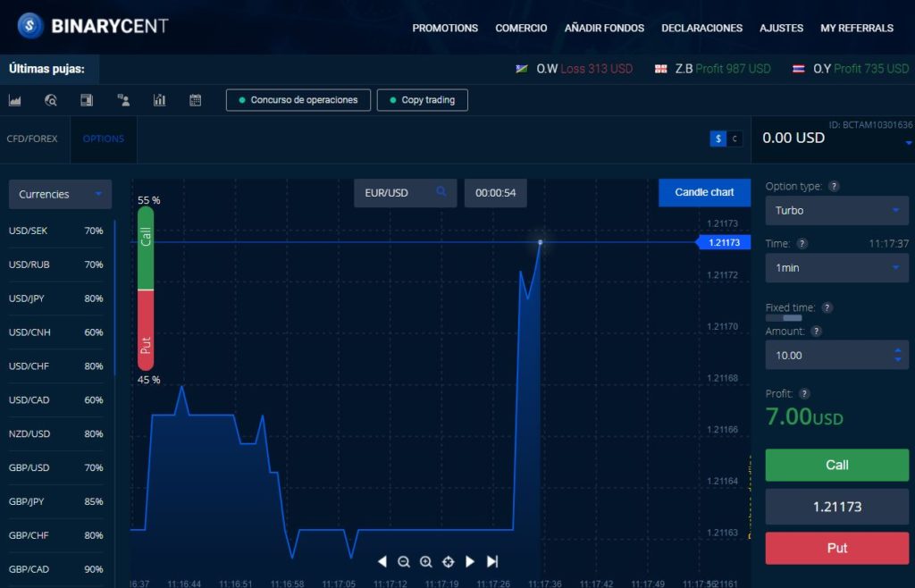Click the help icon beside Time
The image size is (915, 588).
coord(802,244)
